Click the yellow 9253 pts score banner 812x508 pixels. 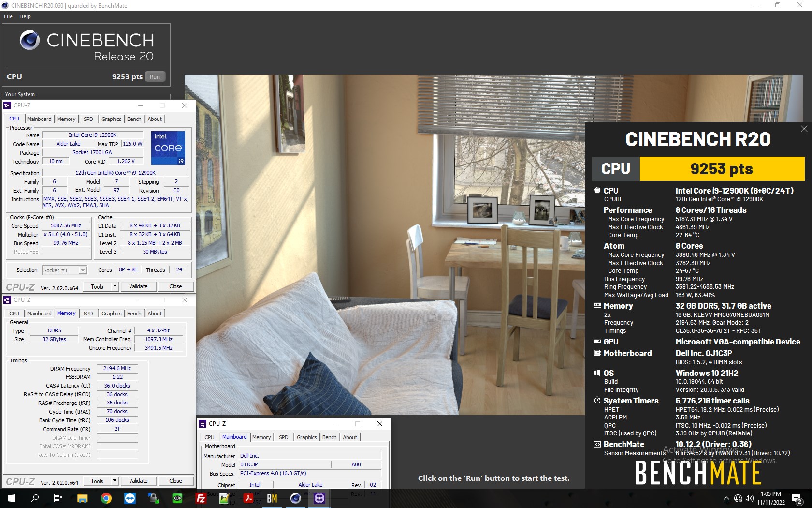point(722,169)
